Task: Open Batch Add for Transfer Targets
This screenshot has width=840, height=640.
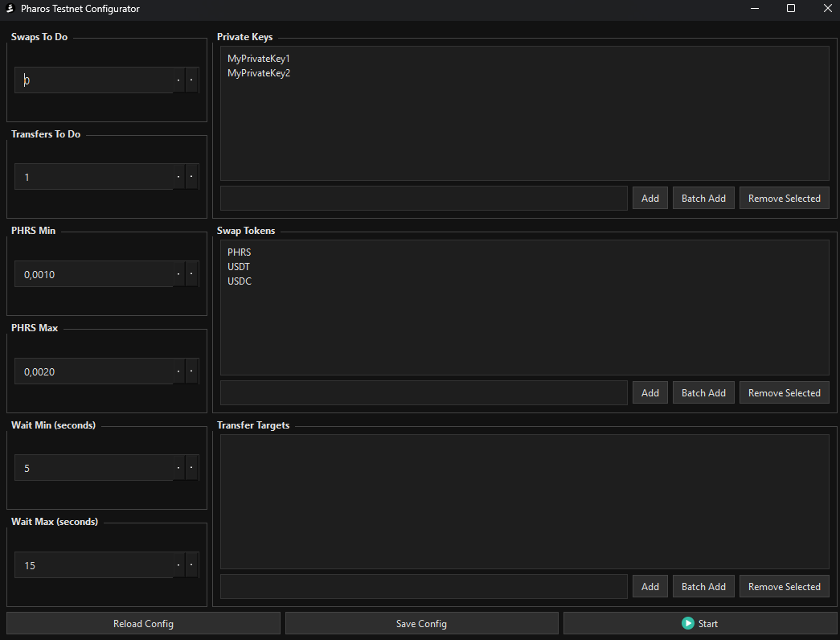Action: pos(703,586)
